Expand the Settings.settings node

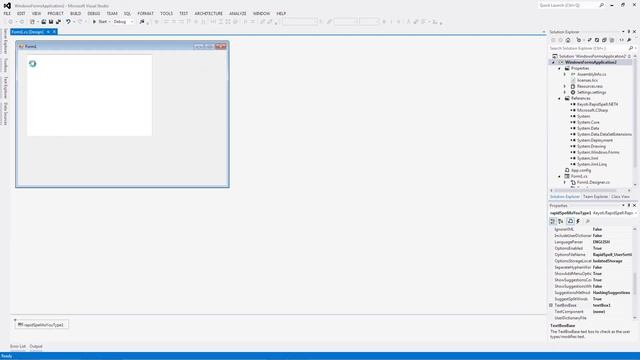click(x=565, y=93)
